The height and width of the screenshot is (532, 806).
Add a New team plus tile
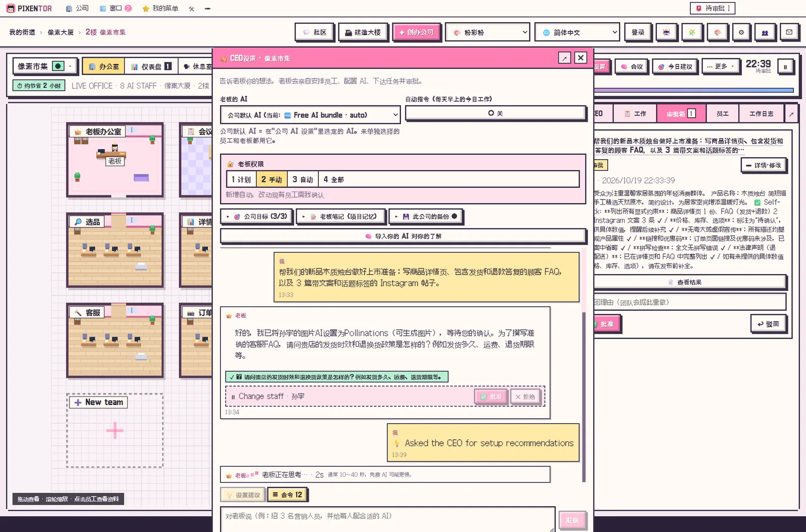(115, 431)
